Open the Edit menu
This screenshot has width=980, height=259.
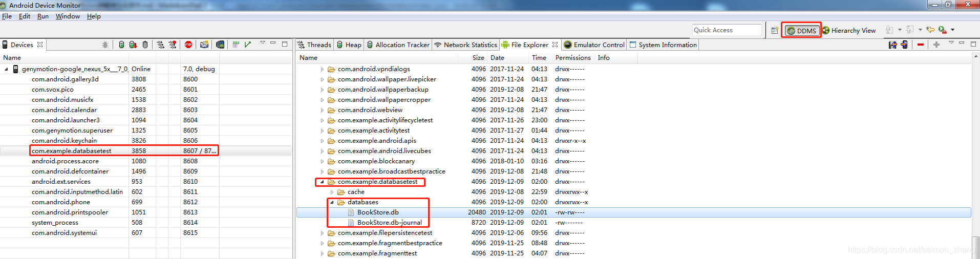click(25, 16)
